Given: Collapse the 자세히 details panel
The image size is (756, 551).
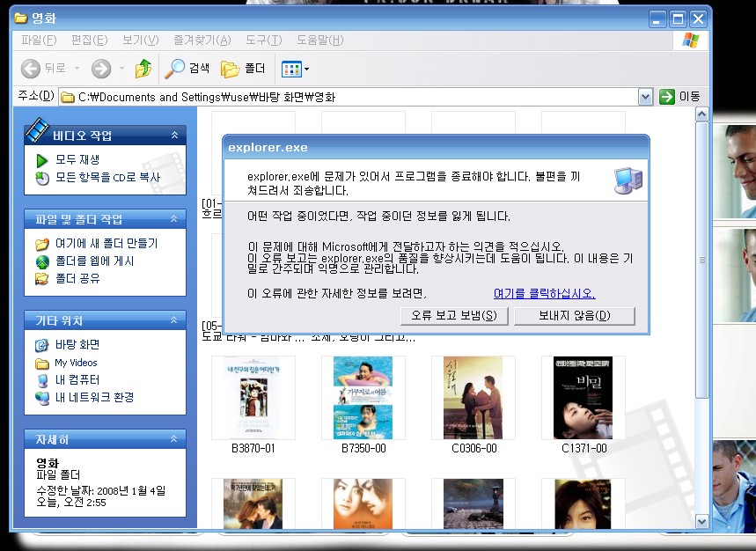Looking at the screenshot, I should [x=174, y=439].
